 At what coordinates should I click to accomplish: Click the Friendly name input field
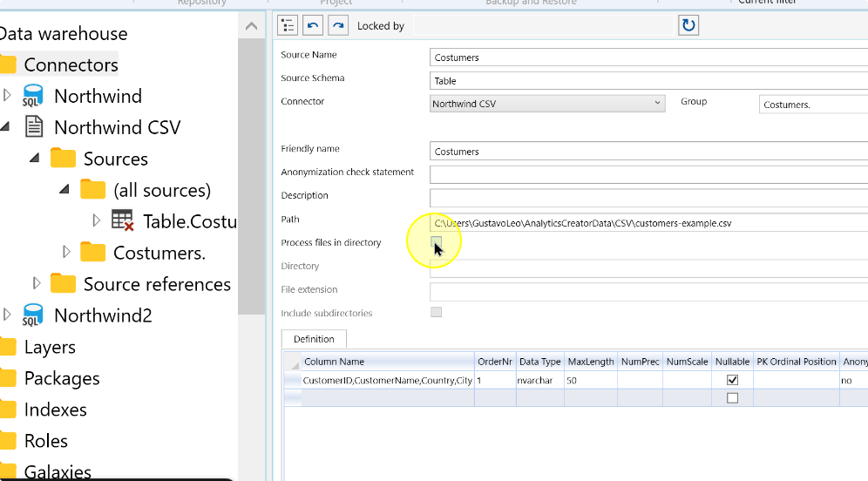[648, 151]
